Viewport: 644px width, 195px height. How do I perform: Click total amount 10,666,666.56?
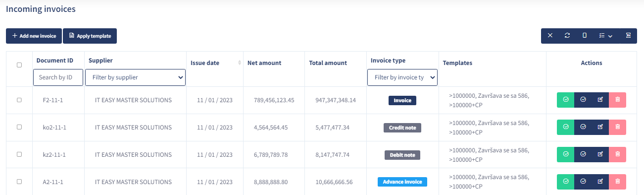(x=334, y=182)
